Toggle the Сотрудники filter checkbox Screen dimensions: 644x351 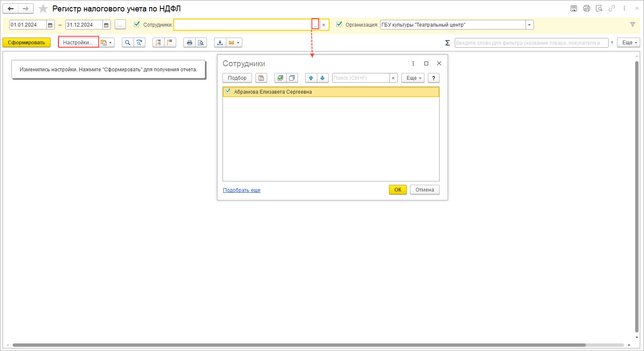point(137,24)
